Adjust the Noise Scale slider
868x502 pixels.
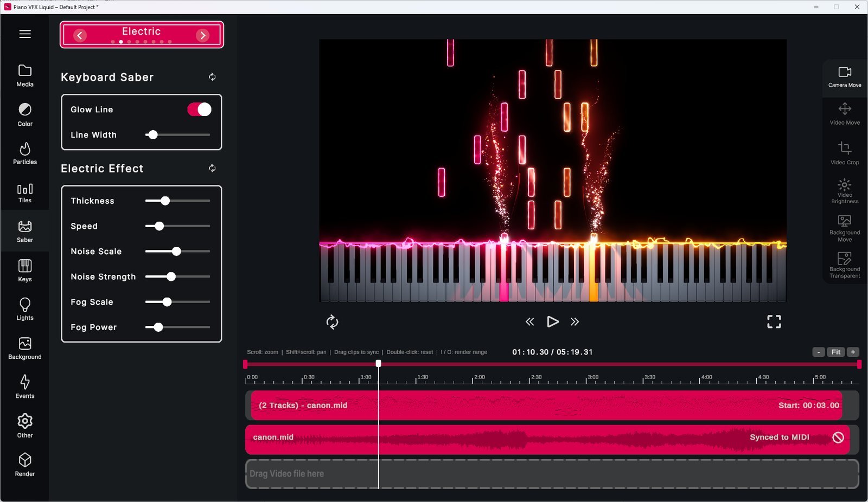[177, 252]
